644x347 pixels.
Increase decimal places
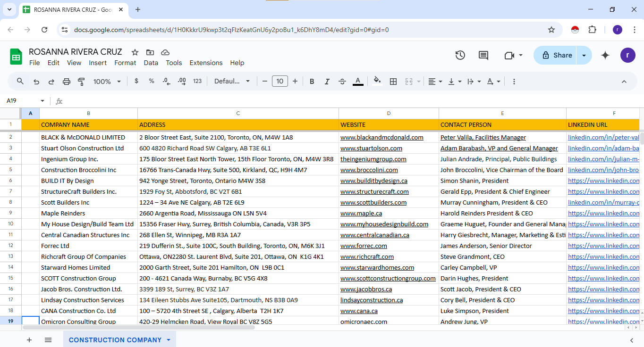click(x=182, y=81)
